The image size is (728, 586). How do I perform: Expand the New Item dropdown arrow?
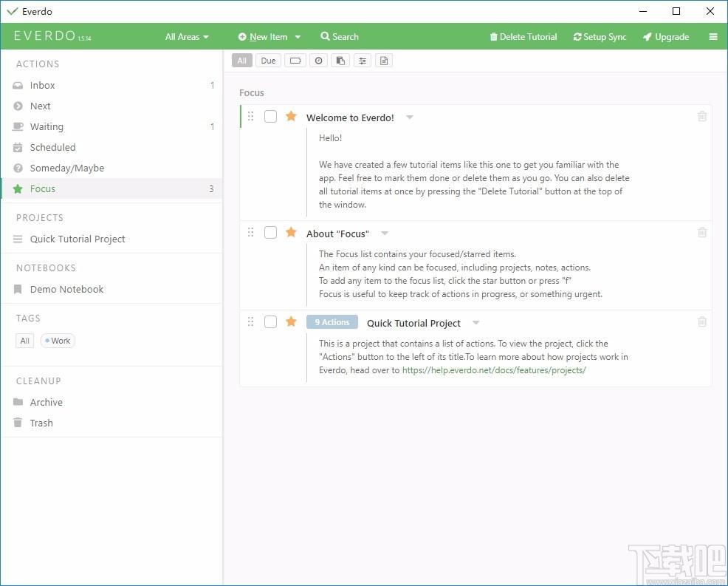pyautogui.click(x=298, y=37)
